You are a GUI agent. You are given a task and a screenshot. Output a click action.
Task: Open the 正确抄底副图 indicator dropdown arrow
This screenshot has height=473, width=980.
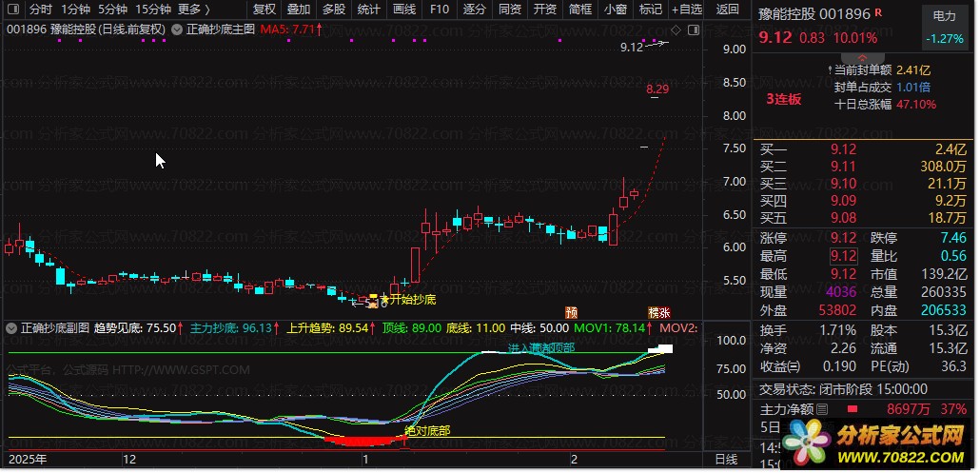click(11, 328)
